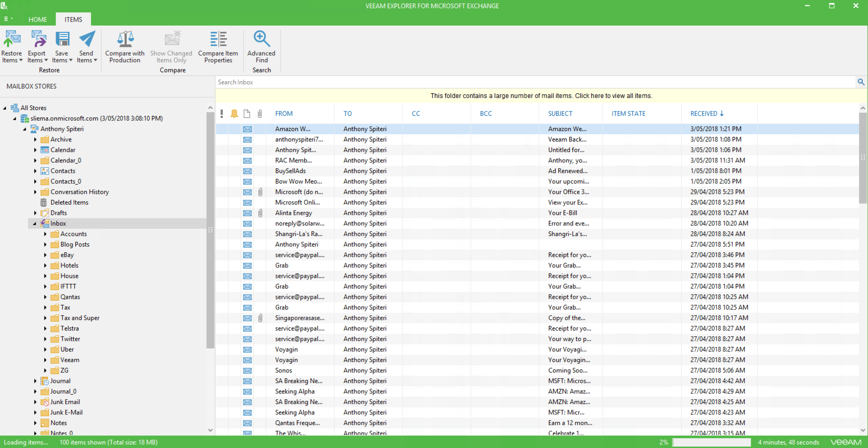This screenshot has height=448, width=868.
Task: Switch to the HOME tab
Action: [37, 20]
